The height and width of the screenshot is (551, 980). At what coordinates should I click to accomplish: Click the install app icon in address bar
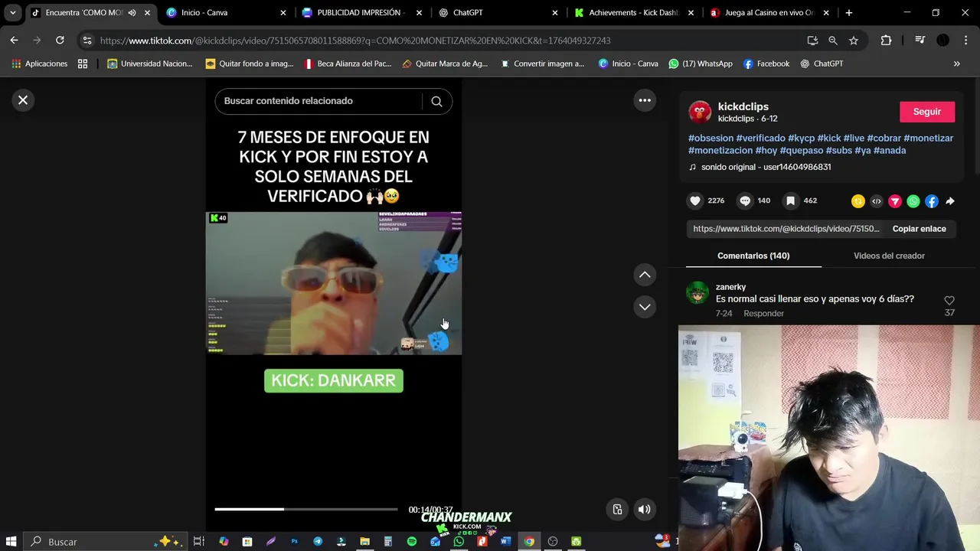pos(812,41)
